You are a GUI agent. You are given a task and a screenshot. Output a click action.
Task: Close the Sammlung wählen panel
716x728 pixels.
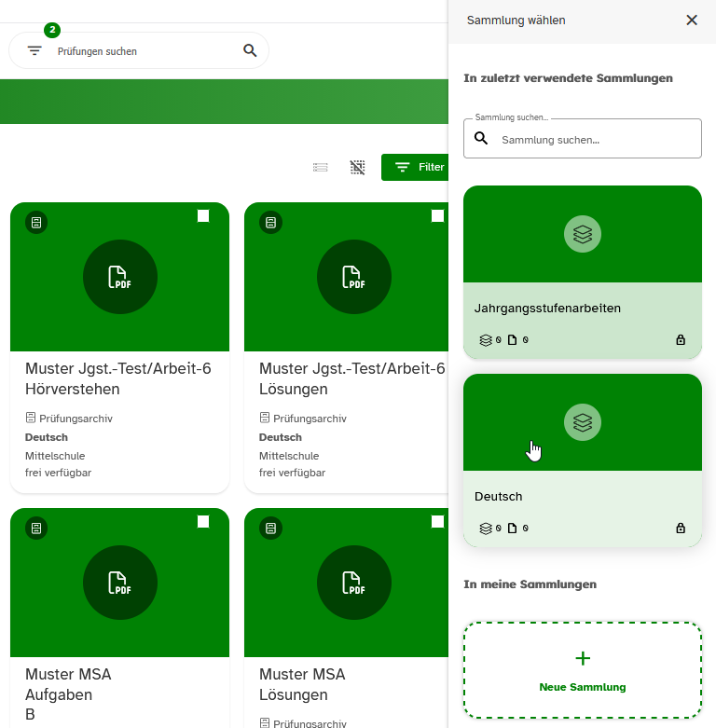[692, 21]
